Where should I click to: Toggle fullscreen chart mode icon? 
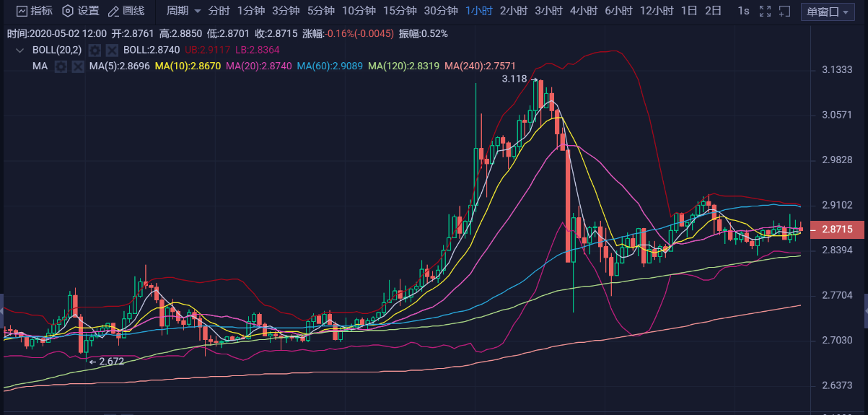coord(765,11)
